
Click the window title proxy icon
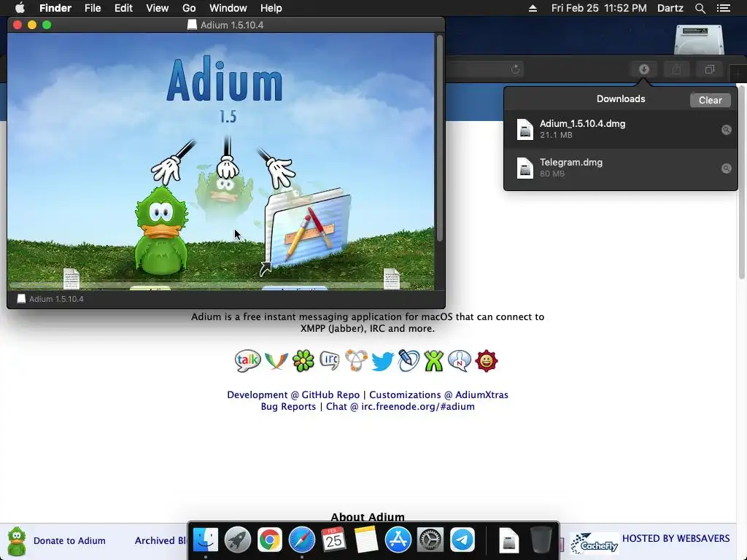click(192, 25)
